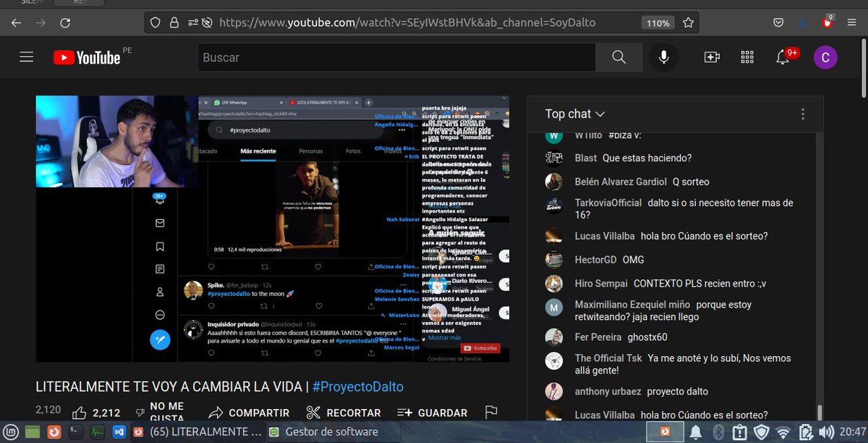Image resolution: width=868 pixels, height=443 pixels.
Task: Click the chat panel scrollbar
Action: [x=820, y=412]
